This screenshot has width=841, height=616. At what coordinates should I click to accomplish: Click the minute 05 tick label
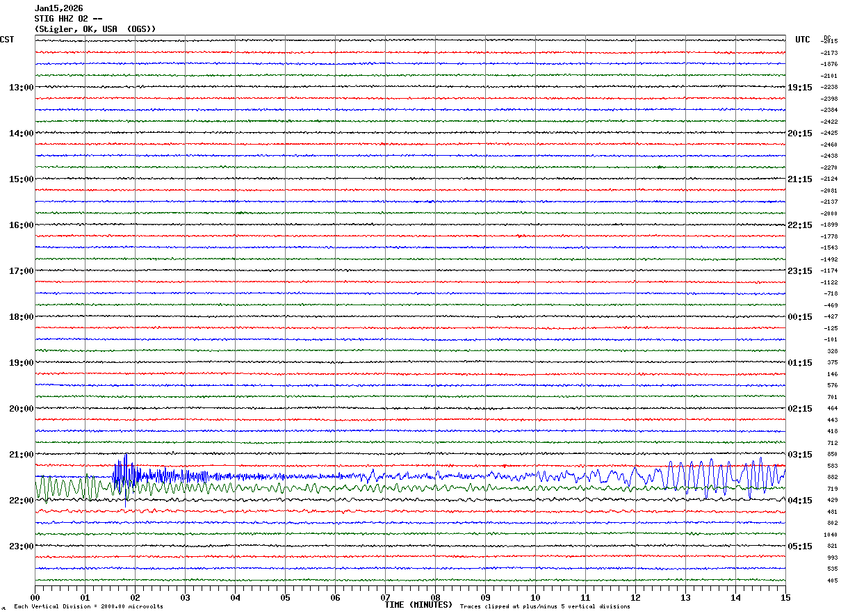coord(285,597)
